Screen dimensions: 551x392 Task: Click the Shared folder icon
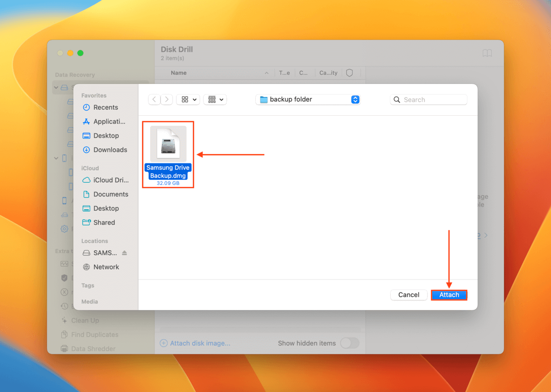[x=86, y=223]
